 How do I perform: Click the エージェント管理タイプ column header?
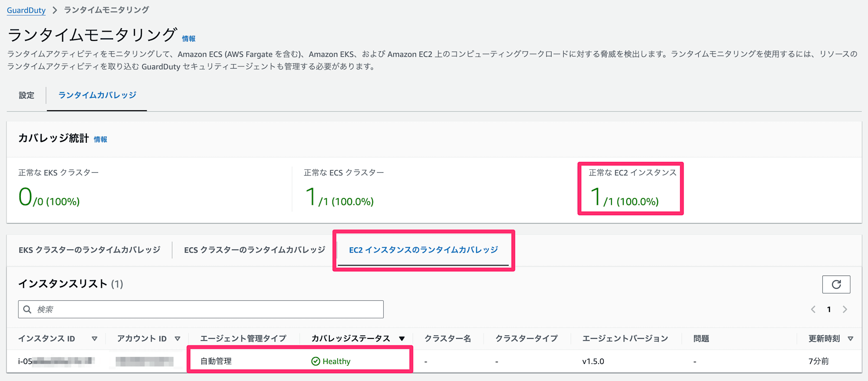point(243,338)
